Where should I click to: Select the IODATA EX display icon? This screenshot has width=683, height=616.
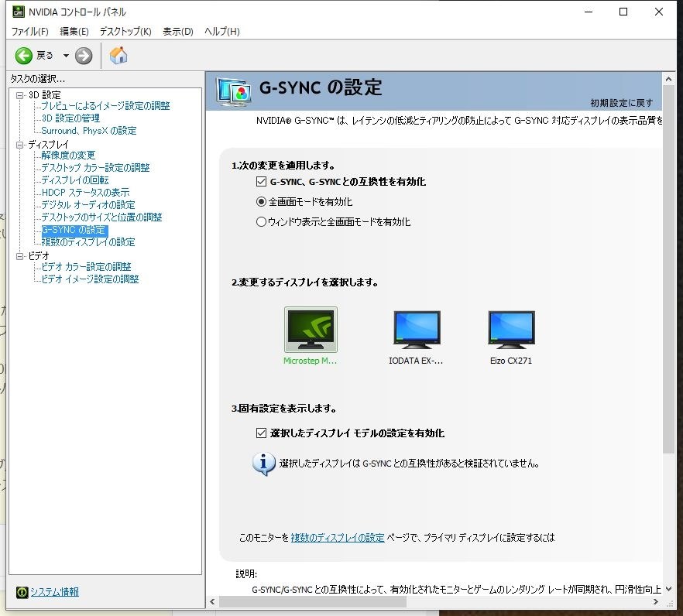point(417,330)
